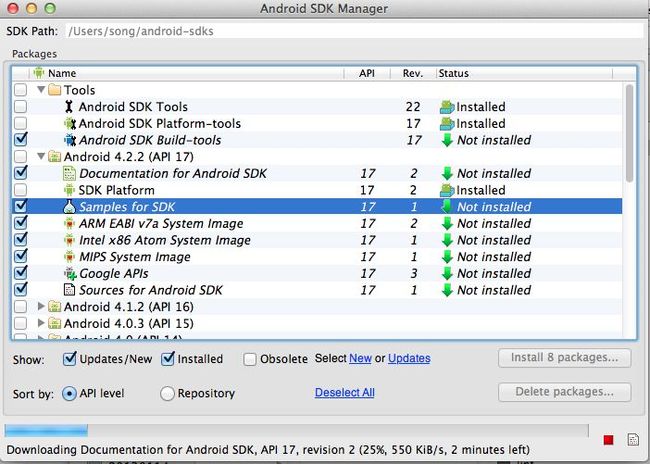This screenshot has height=464, width=650.
Task: Click the Android 4.1.2 folder icon
Action: tap(55, 307)
